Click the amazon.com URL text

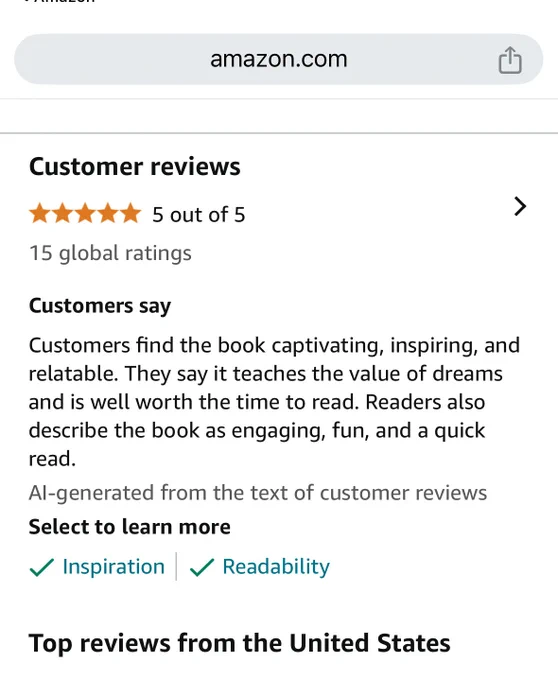pyautogui.click(x=279, y=59)
